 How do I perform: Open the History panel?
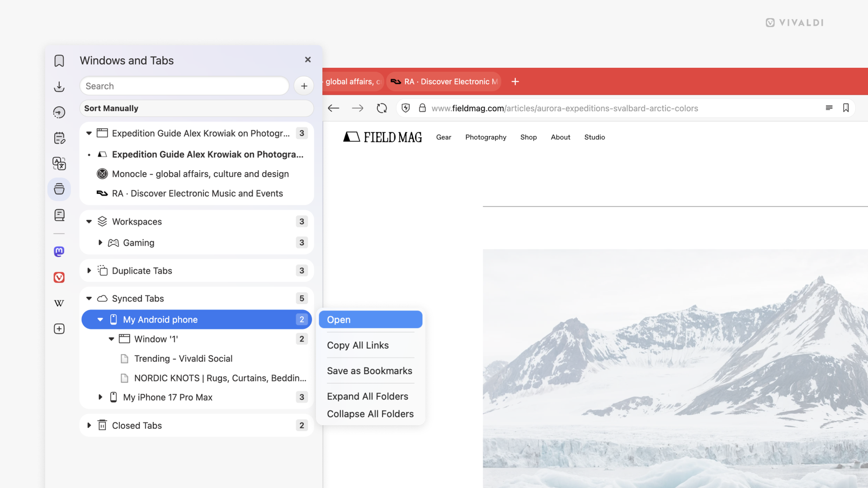point(59,112)
